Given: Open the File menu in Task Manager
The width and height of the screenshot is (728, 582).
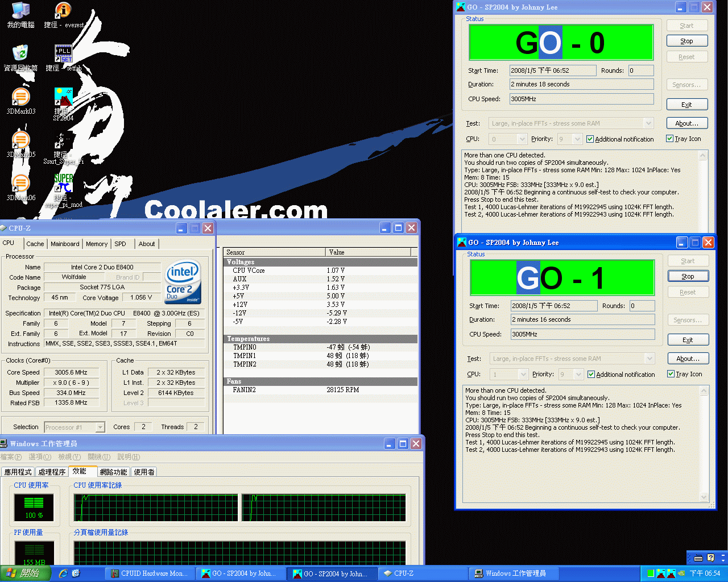Looking at the screenshot, I should coord(11,457).
